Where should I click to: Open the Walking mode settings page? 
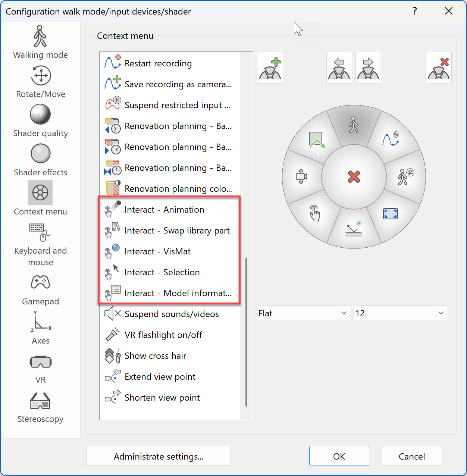click(40, 42)
